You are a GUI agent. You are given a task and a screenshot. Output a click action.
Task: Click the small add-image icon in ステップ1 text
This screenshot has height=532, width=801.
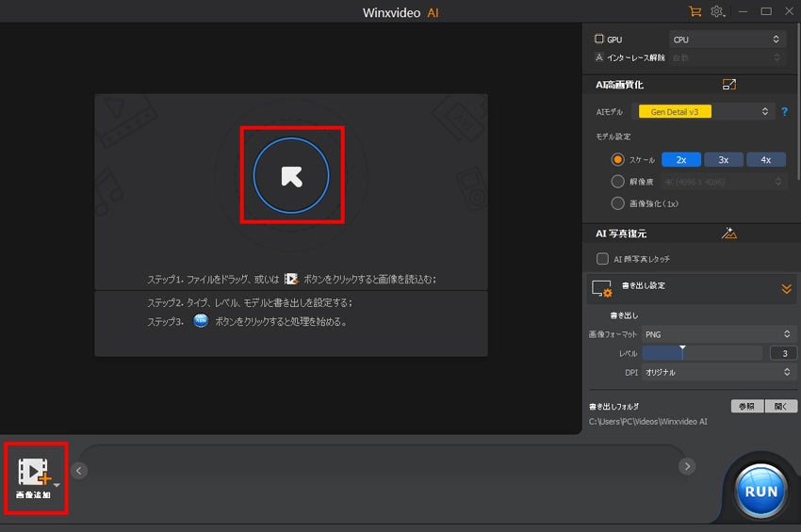click(x=291, y=279)
